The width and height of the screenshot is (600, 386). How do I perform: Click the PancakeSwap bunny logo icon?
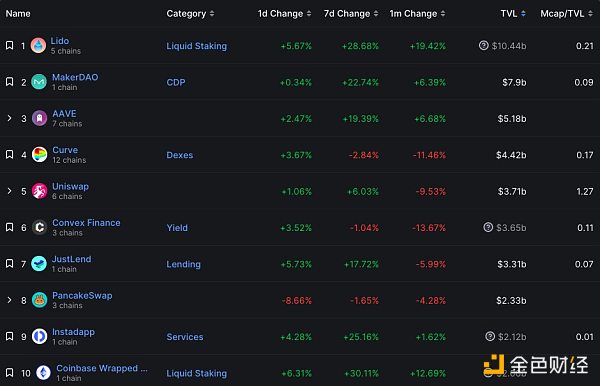coord(39,300)
